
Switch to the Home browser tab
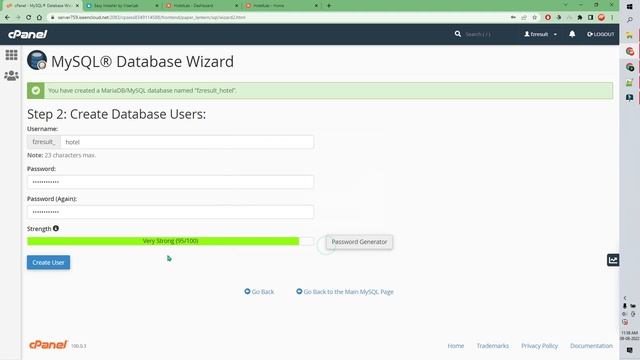tap(282, 6)
